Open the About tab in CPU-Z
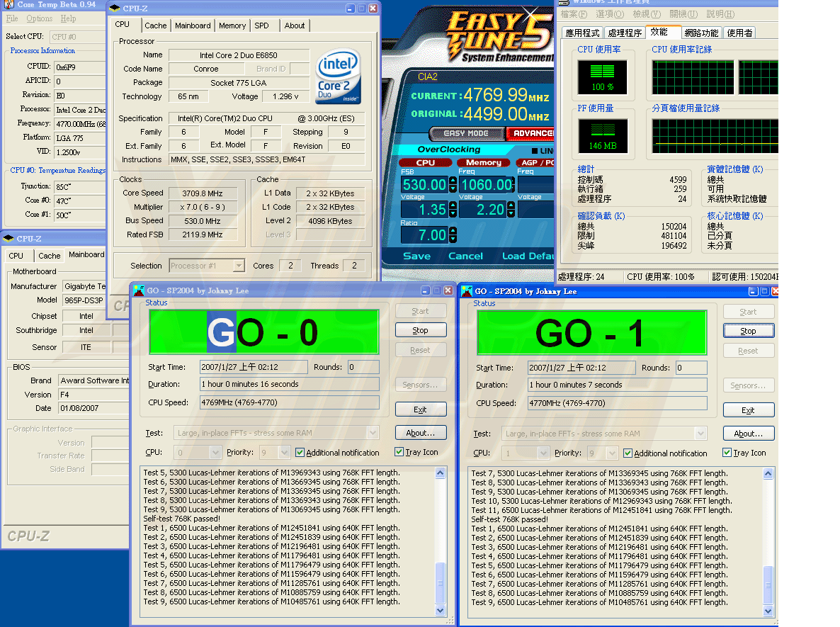Screen dimensions: 840x627 295,26
